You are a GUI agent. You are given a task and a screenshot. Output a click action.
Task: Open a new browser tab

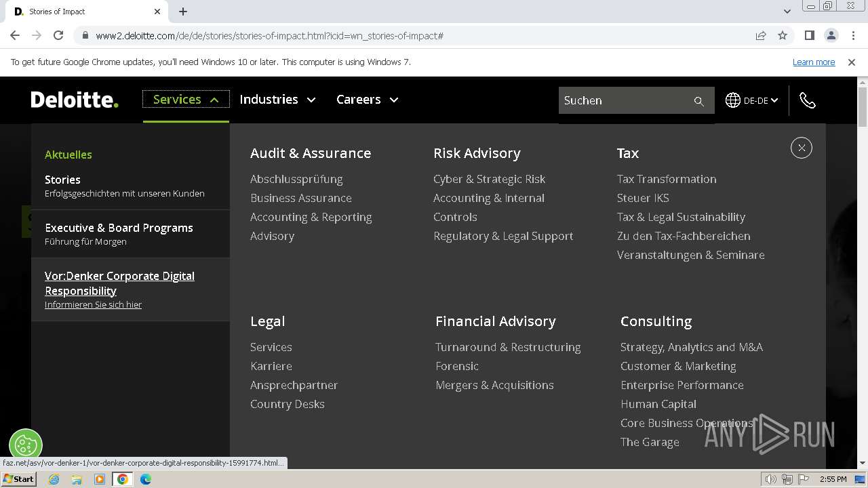183,12
